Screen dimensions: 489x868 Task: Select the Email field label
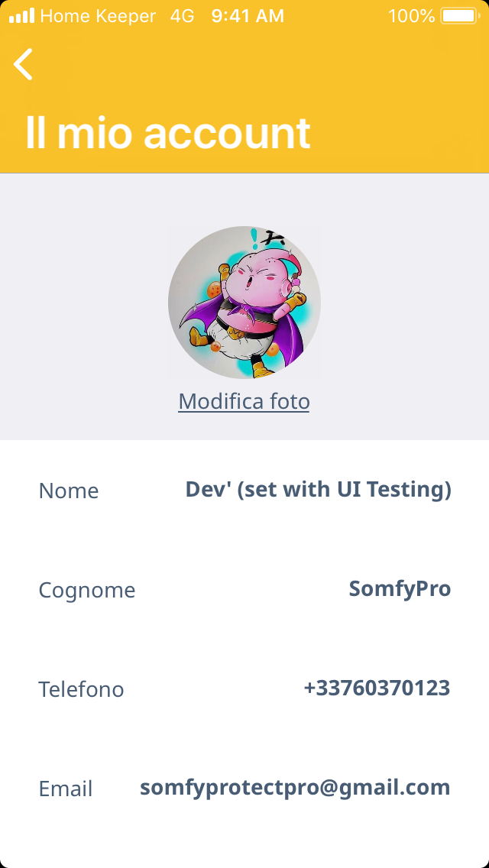pos(66,789)
